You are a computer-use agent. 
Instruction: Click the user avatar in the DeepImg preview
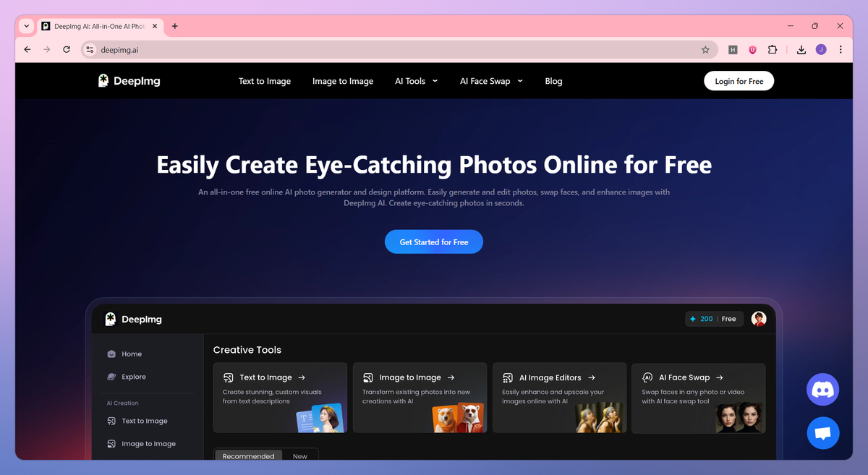coord(759,319)
